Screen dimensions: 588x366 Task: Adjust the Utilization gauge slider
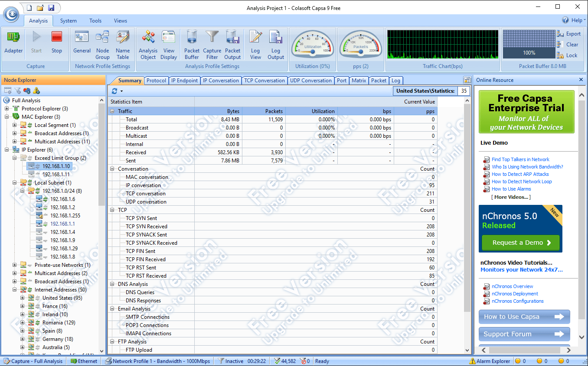[313, 52]
